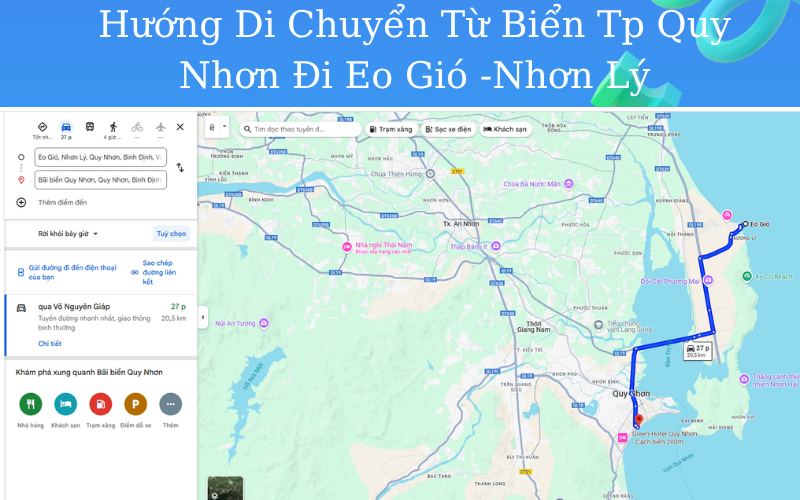Explore nearby Trạm xăng gas stations icon
Image resolution: width=800 pixels, height=500 pixels.
pos(101,404)
